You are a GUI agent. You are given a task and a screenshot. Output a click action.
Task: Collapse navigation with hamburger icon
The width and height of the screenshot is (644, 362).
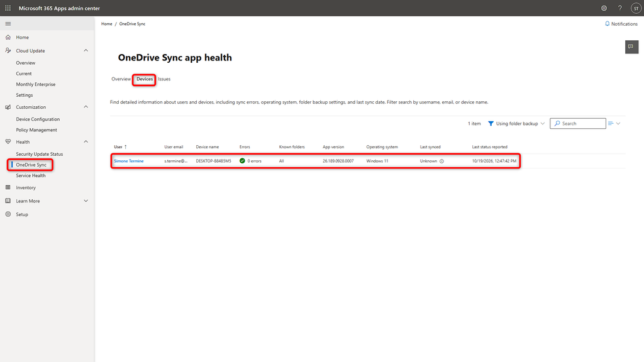pos(8,24)
